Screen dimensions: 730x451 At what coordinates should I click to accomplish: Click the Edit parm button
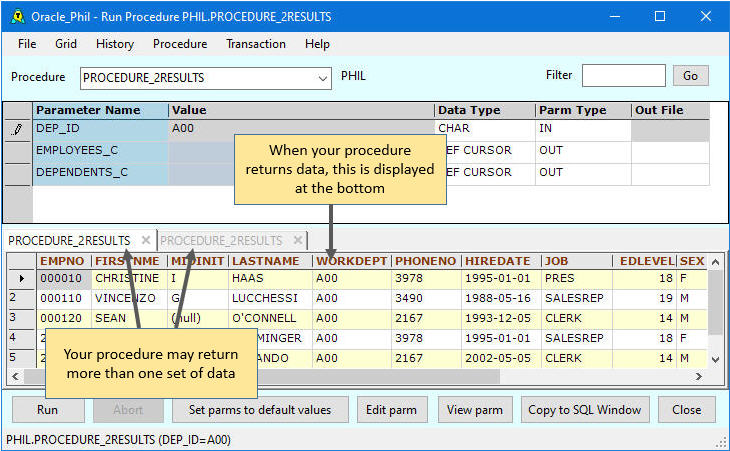point(392,410)
